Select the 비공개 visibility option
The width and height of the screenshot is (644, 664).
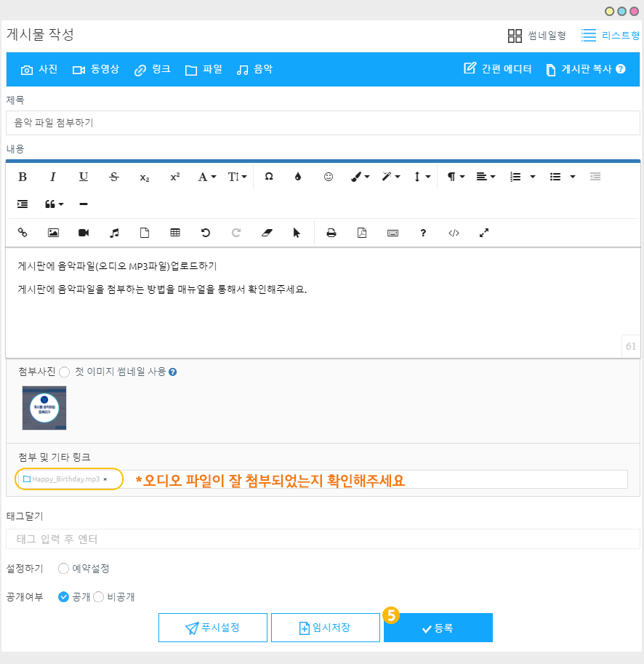coord(99,597)
